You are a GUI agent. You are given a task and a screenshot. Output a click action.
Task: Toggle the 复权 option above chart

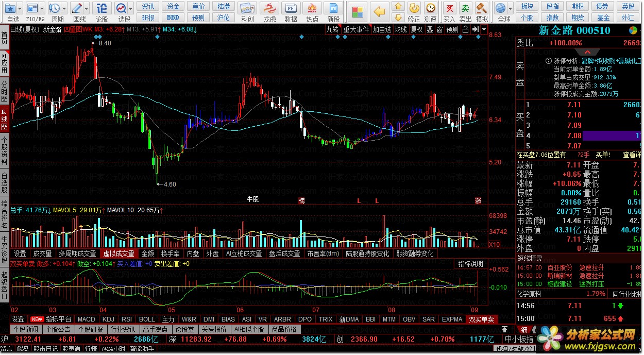pyautogui.click(x=417, y=29)
